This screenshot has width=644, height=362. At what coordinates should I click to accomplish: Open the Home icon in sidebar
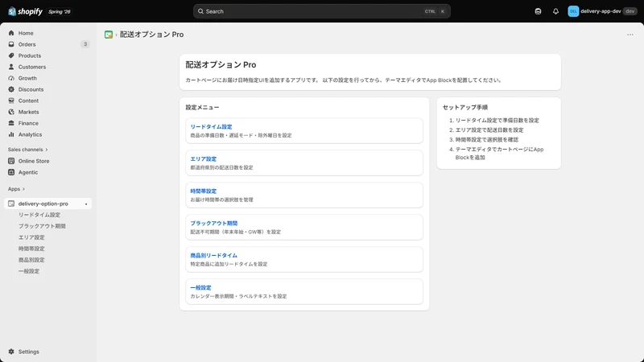coord(11,33)
